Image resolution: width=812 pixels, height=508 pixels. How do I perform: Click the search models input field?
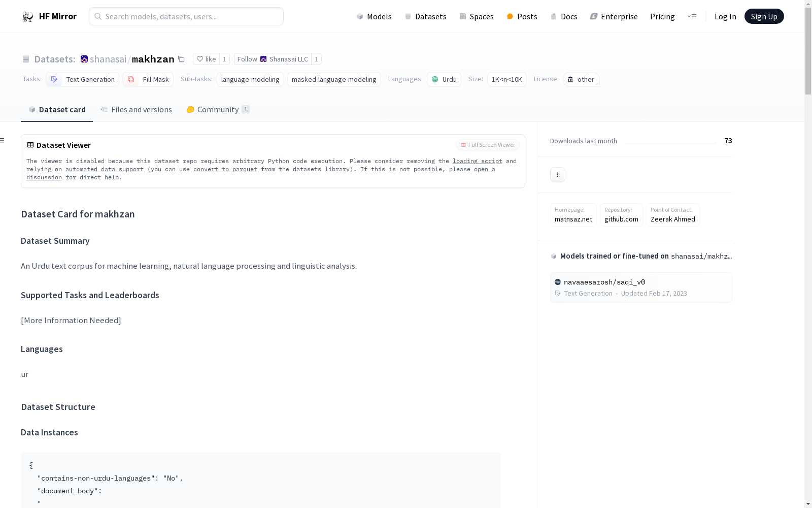tap(186, 16)
